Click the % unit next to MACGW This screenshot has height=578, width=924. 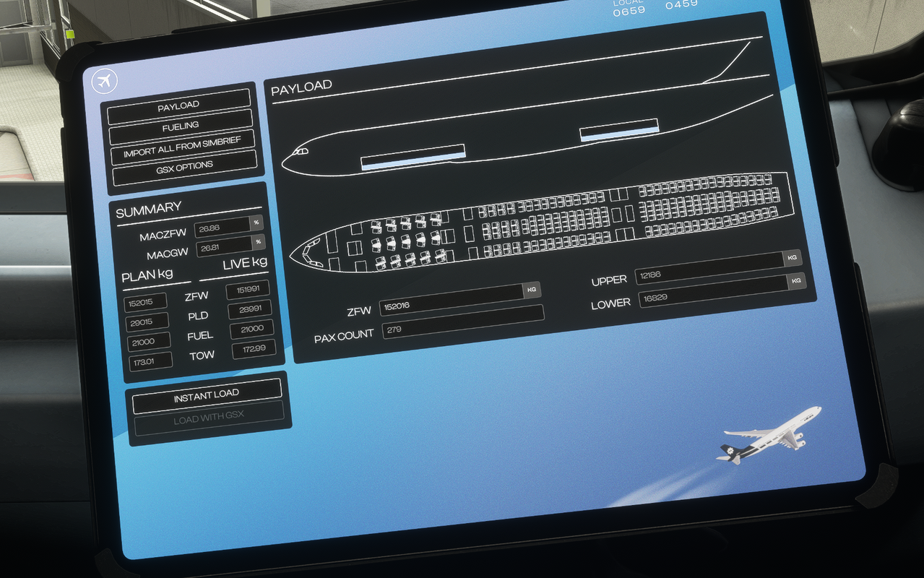[258, 241]
